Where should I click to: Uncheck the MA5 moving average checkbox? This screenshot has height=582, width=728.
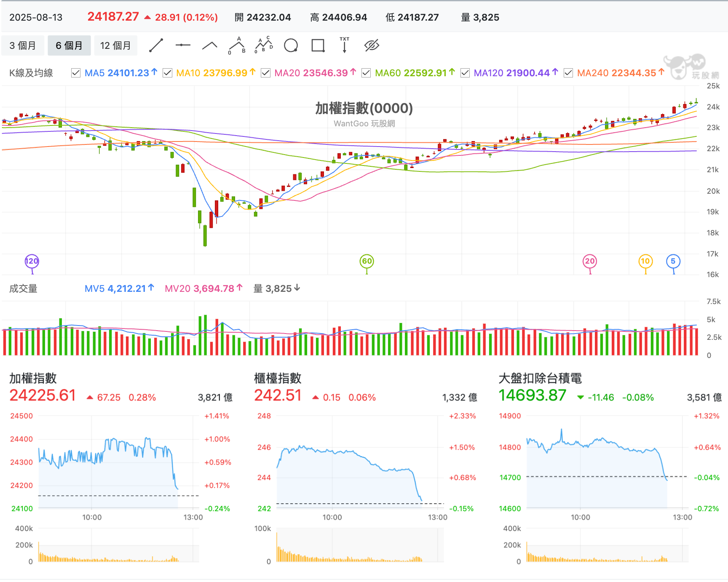click(x=76, y=73)
